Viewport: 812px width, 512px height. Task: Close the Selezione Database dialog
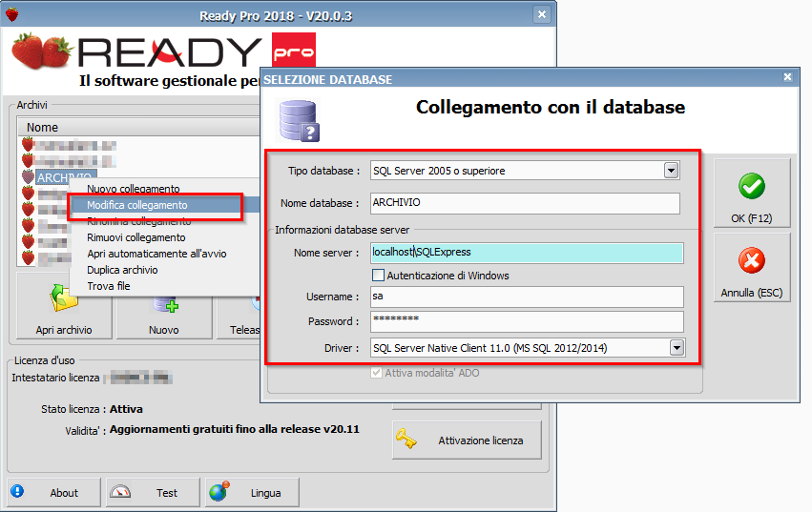point(787,77)
